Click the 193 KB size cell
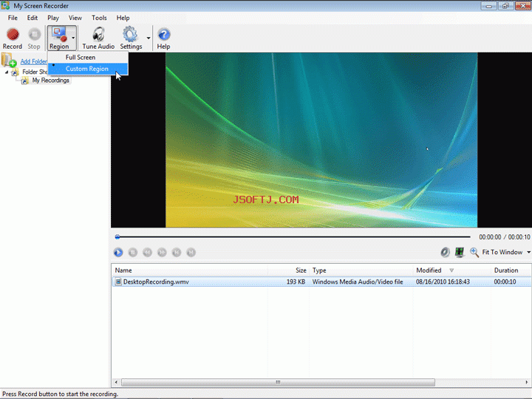Screen dimensions: 532x399 [296, 282]
